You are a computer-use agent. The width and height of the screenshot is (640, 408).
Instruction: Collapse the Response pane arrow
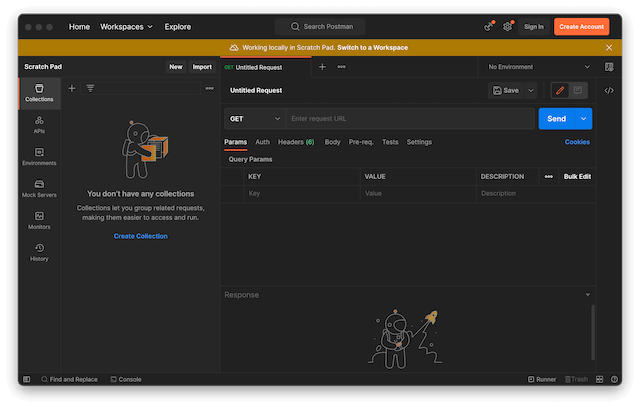[588, 295]
